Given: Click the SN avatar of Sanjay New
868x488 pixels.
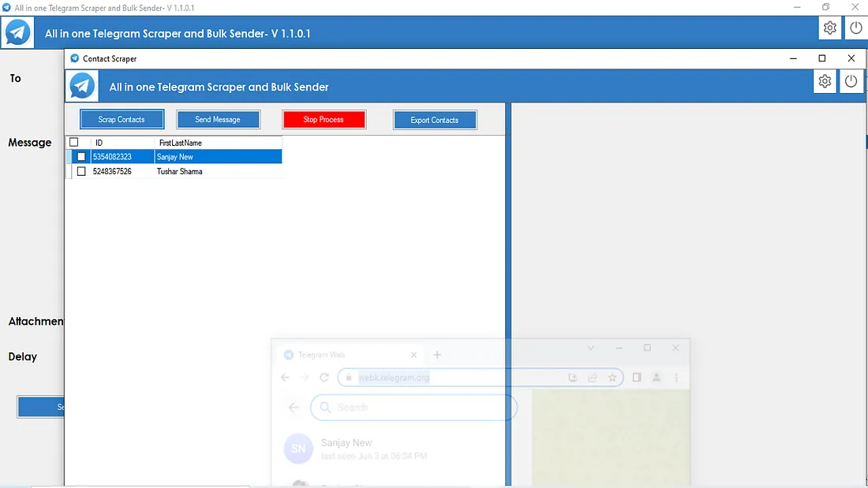Looking at the screenshot, I should (x=298, y=448).
